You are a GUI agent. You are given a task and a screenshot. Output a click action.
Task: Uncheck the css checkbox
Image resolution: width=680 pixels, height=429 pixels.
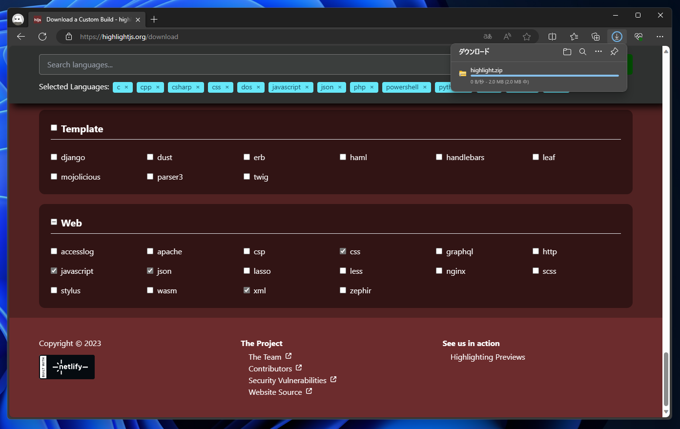343,251
